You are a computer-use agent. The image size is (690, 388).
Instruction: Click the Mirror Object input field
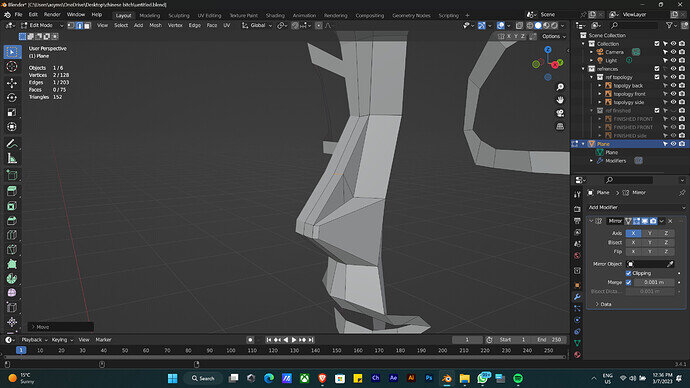tap(646, 264)
